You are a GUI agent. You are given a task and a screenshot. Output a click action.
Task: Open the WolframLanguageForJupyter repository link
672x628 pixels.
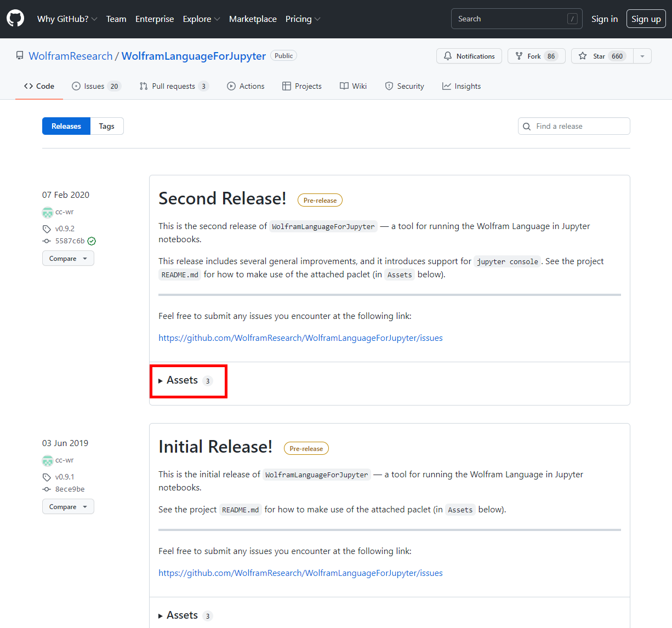click(193, 56)
